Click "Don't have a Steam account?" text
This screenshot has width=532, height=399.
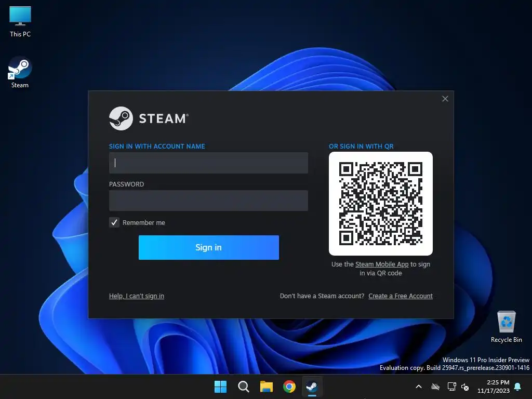click(322, 296)
